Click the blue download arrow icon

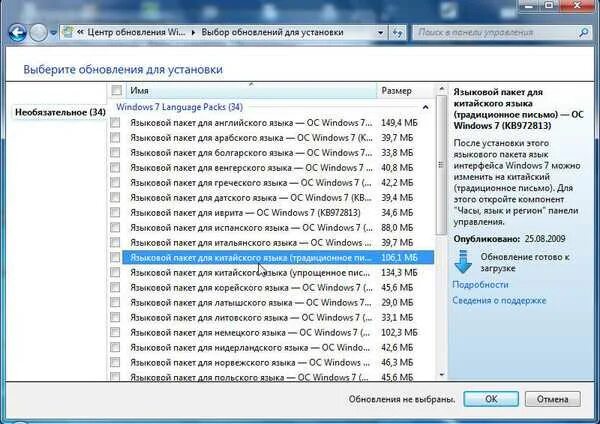click(463, 262)
